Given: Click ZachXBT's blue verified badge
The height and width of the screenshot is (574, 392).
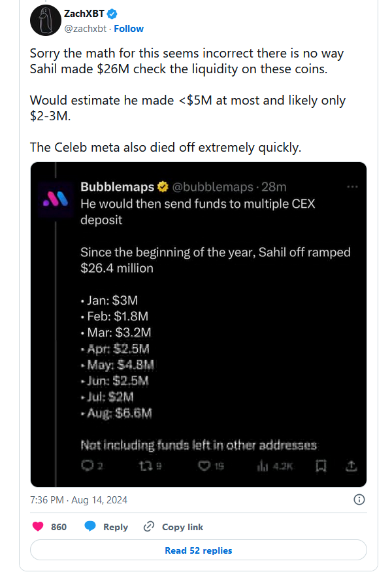Looking at the screenshot, I should (x=112, y=14).
